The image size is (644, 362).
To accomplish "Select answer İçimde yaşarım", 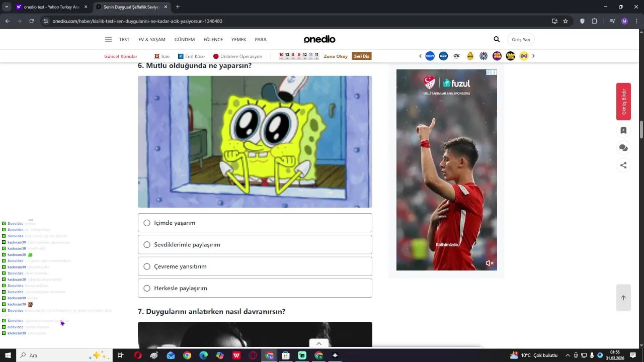I will (x=255, y=223).
